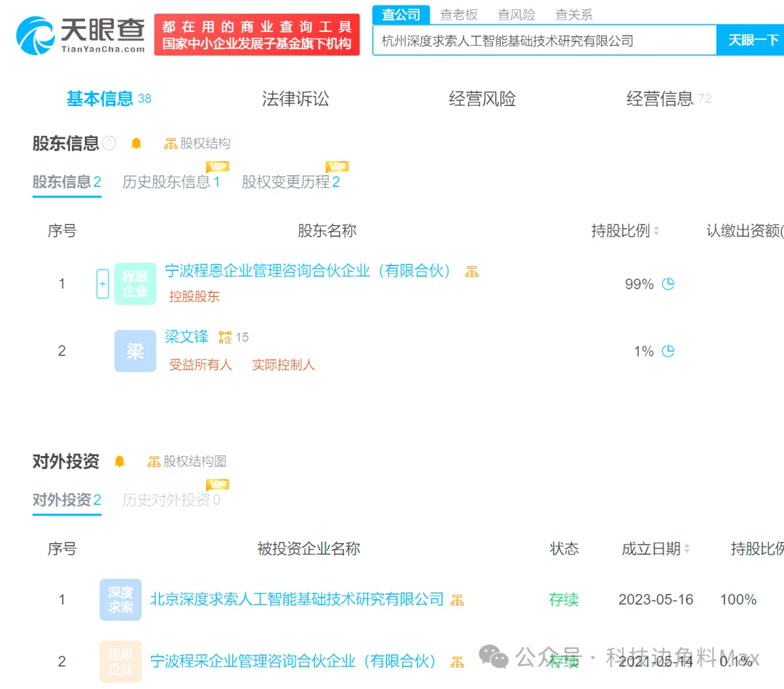Viewport: 784px width, 689px height.
Task: Open pie chart icon for 99% shareholding
Action: (x=668, y=284)
